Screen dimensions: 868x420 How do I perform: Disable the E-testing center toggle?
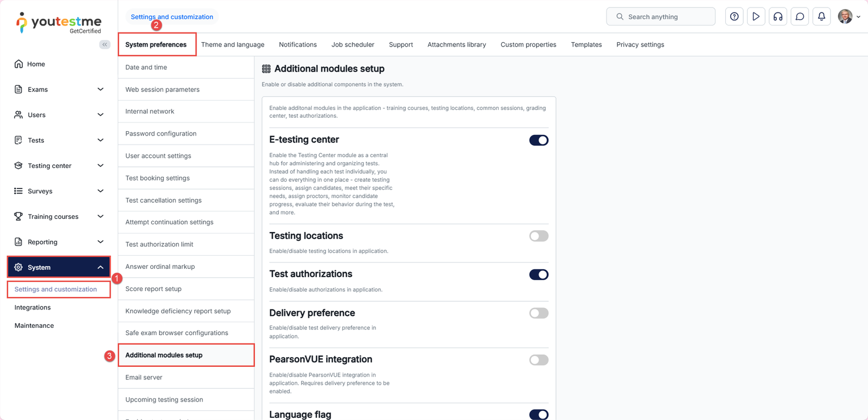click(538, 140)
